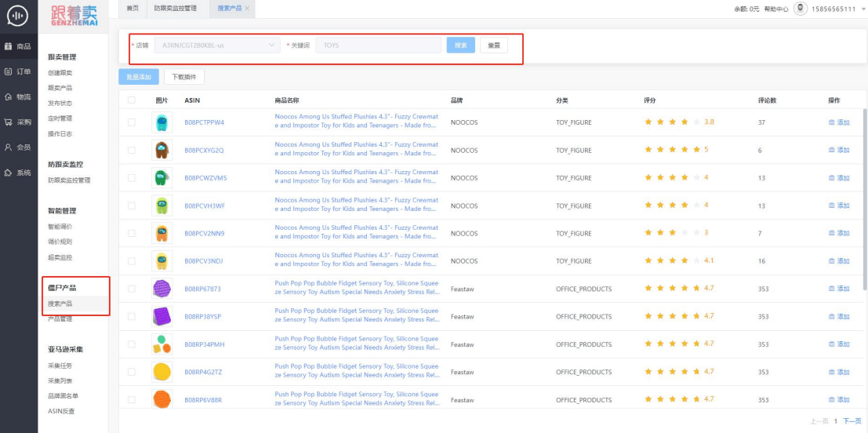Click 添加 for ASIN B08PCXYG2Q

coord(839,150)
